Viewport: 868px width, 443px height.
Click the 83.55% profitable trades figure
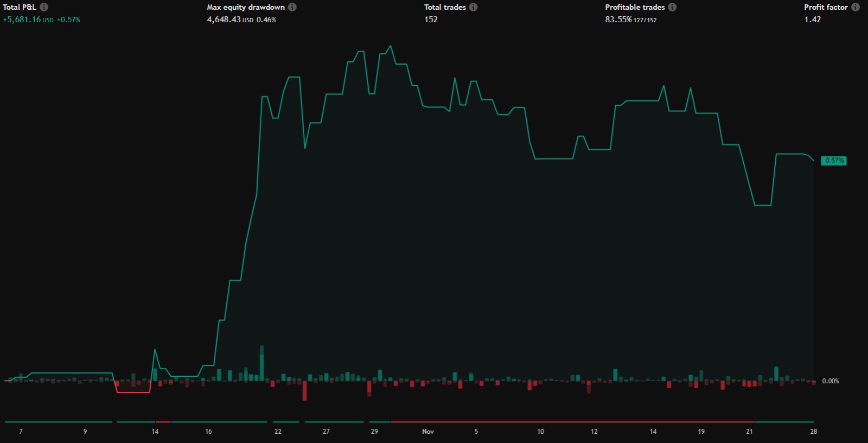[x=618, y=20]
